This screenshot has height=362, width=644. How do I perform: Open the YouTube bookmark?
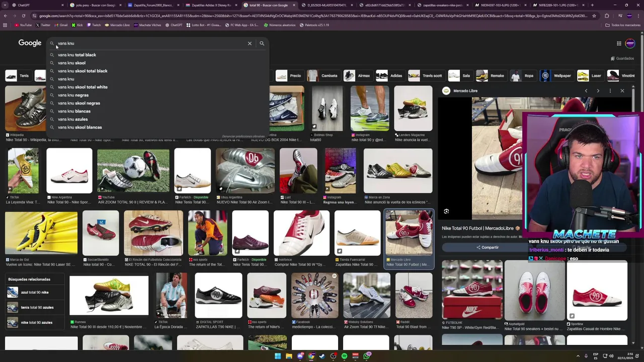tap(23, 25)
